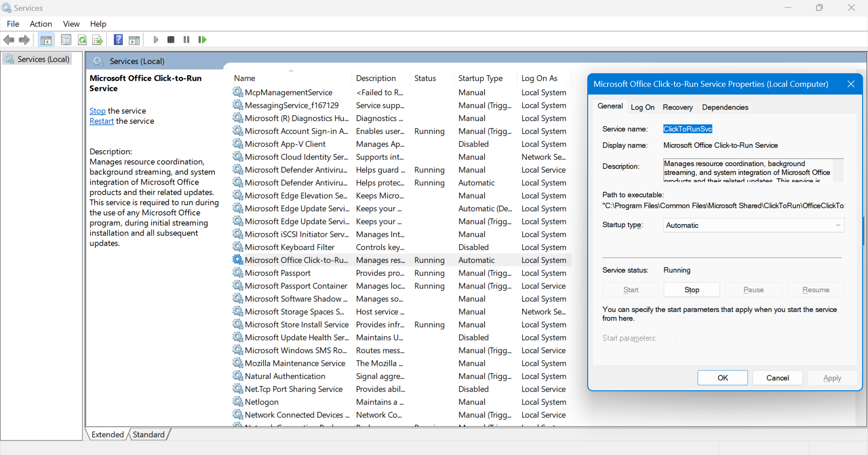Open the Help menu

click(x=98, y=24)
